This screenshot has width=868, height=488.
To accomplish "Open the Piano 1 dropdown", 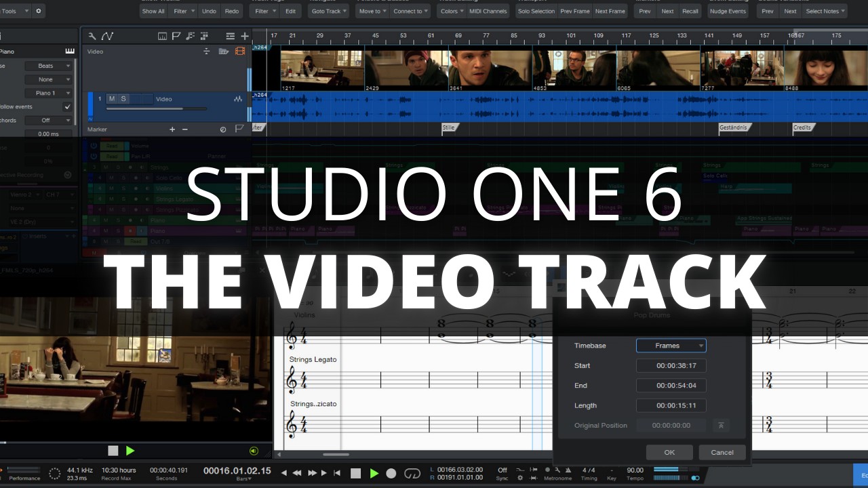I will coord(49,93).
